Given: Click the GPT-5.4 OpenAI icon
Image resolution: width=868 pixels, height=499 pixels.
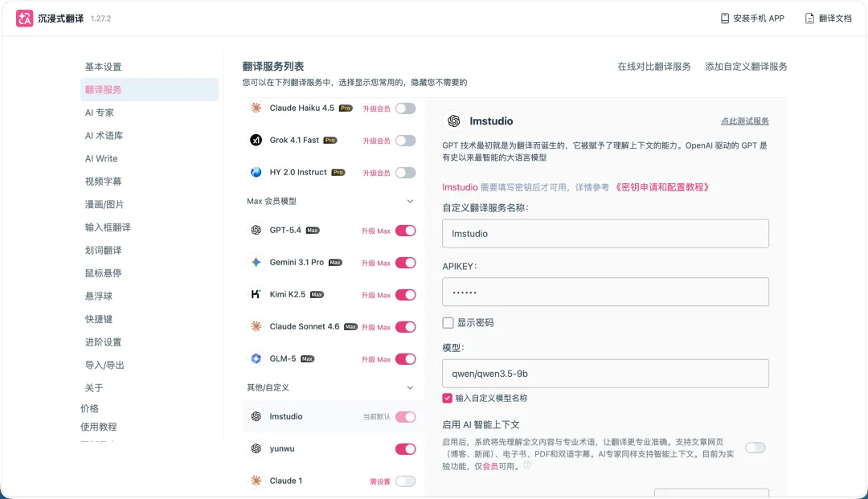Looking at the screenshot, I should pyautogui.click(x=256, y=230).
